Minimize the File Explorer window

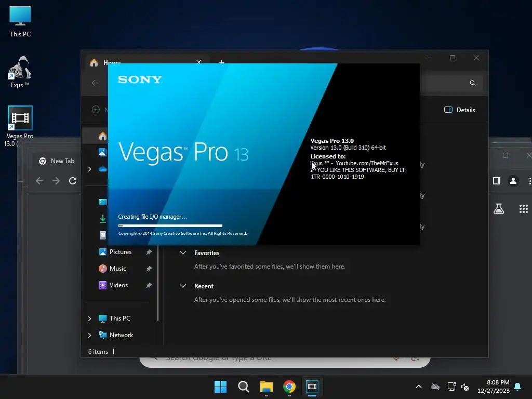[x=429, y=58]
